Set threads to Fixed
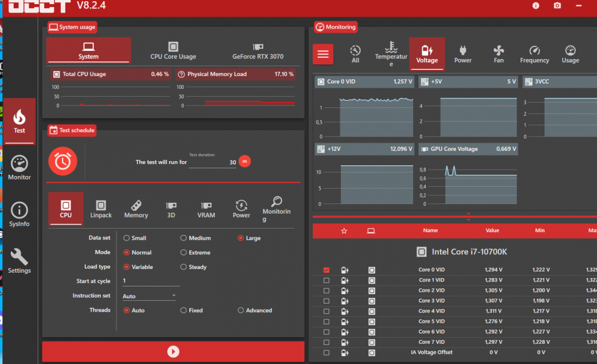This screenshot has width=597, height=364. click(192, 310)
